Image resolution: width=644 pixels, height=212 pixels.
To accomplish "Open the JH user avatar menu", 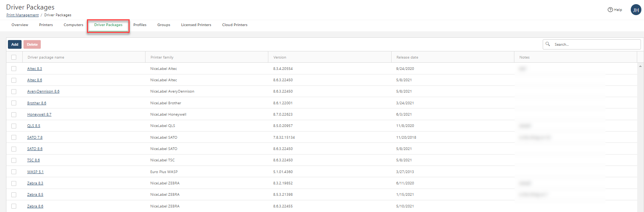I will (x=636, y=10).
